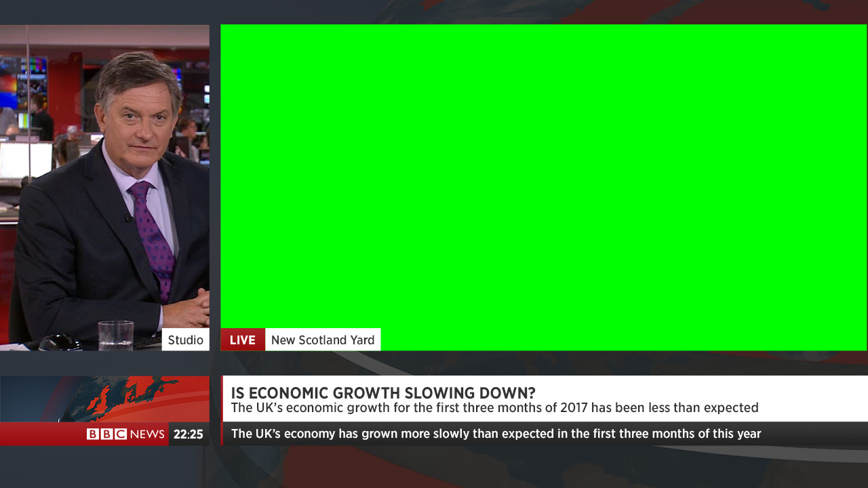This screenshot has width=868, height=488.
Task: Click the New Scotland Yard label
Action: 323,340
